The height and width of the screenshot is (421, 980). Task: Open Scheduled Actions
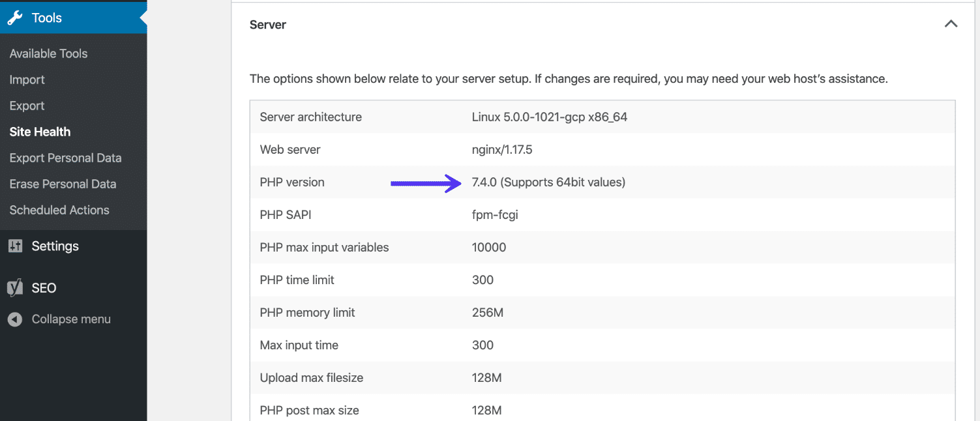tap(59, 210)
